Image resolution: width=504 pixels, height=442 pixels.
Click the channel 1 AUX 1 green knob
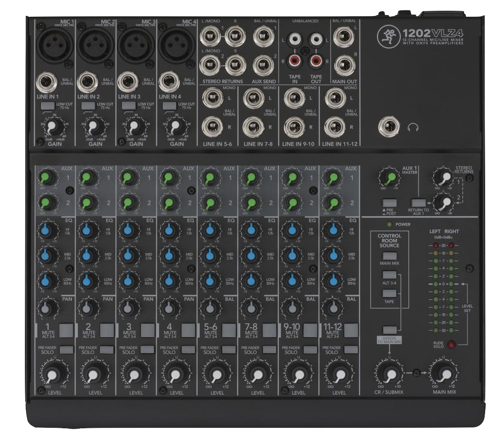(x=47, y=177)
